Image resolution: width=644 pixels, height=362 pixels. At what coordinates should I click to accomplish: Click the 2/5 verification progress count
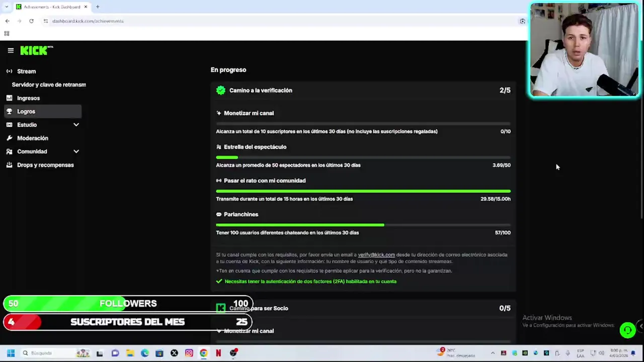[505, 90]
